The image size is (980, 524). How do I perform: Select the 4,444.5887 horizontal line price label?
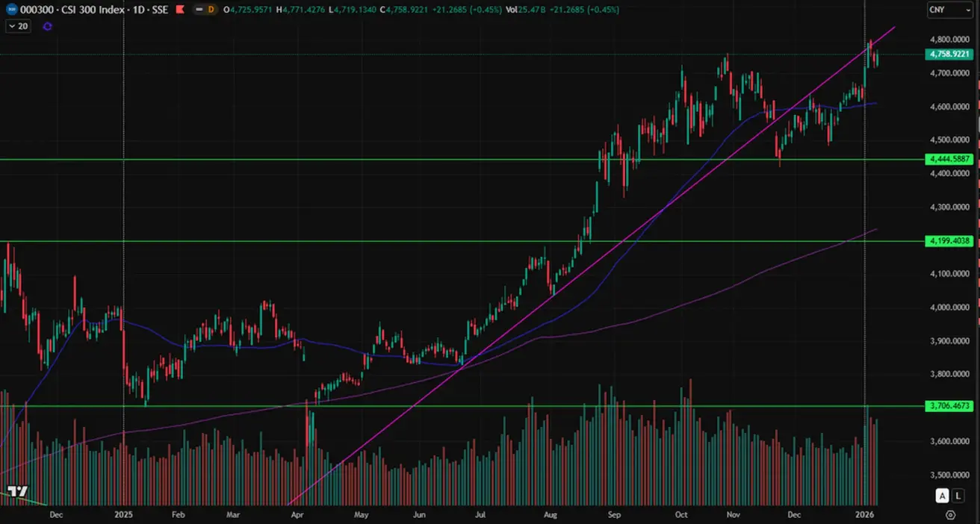[949, 159]
